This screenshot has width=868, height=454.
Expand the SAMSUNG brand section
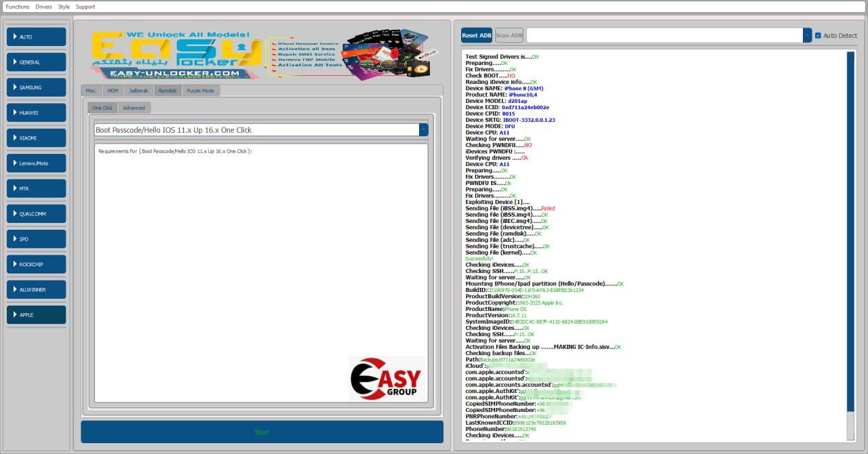(x=37, y=87)
